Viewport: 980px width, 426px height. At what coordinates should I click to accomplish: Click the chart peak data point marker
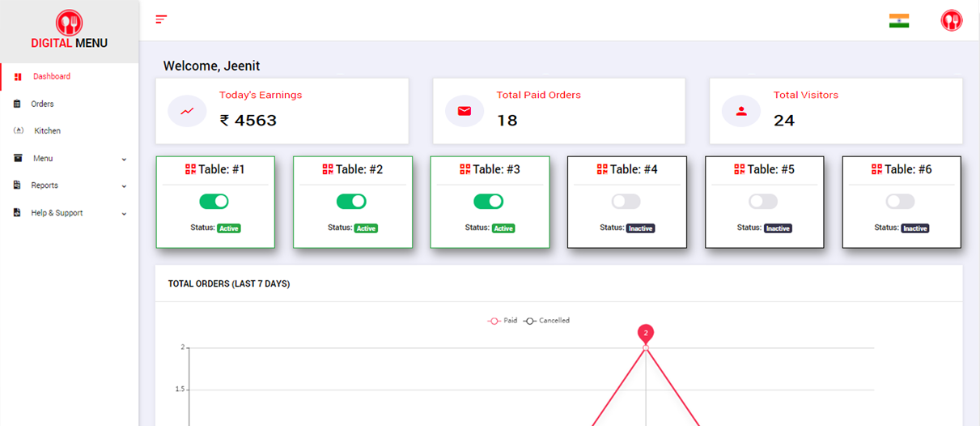point(646,347)
